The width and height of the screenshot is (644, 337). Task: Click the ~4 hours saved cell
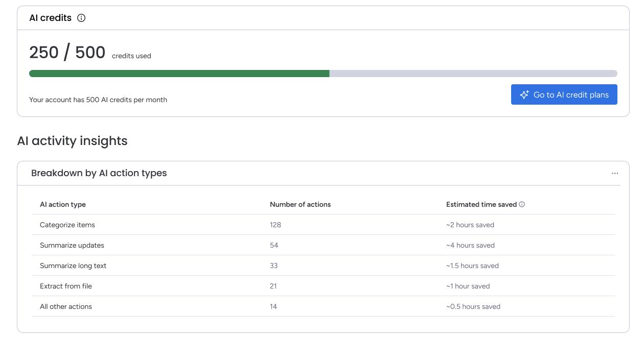pos(470,245)
